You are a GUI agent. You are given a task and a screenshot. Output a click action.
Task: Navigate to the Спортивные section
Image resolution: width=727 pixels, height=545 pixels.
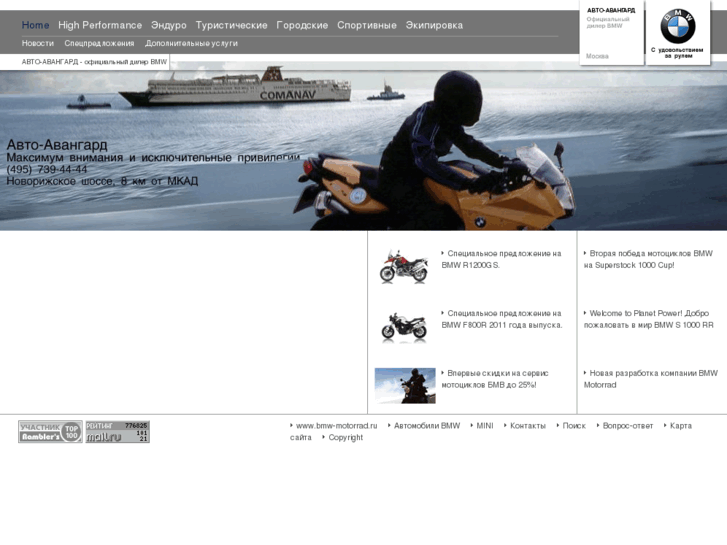[367, 26]
